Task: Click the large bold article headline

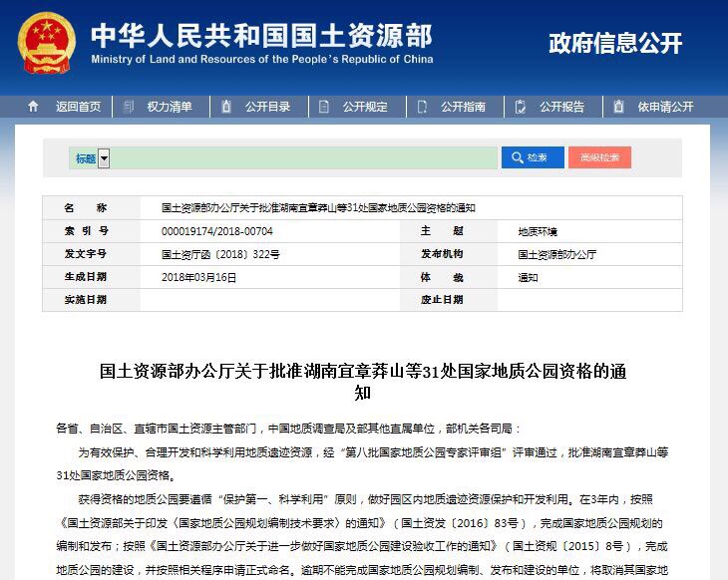Action: pyautogui.click(x=363, y=382)
